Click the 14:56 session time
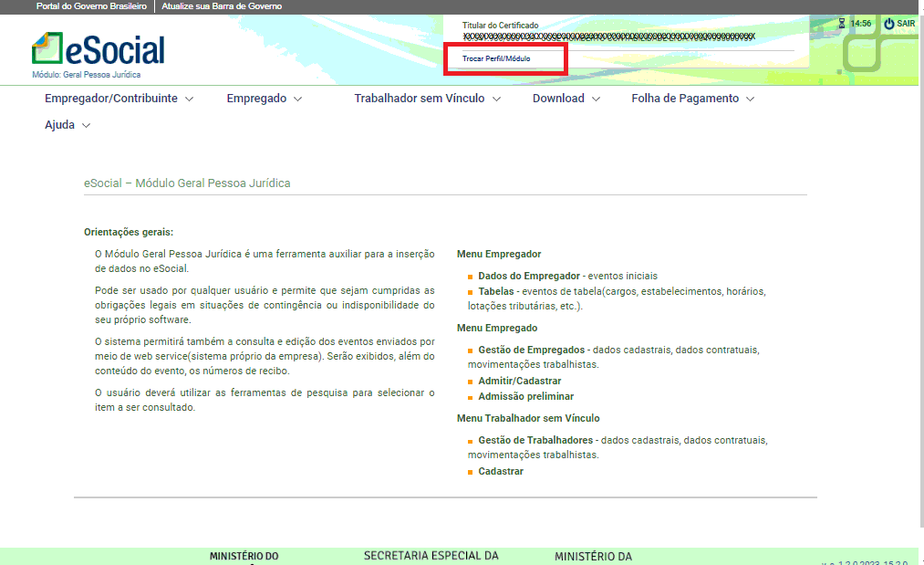This screenshot has width=924, height=565. (861, 24)
